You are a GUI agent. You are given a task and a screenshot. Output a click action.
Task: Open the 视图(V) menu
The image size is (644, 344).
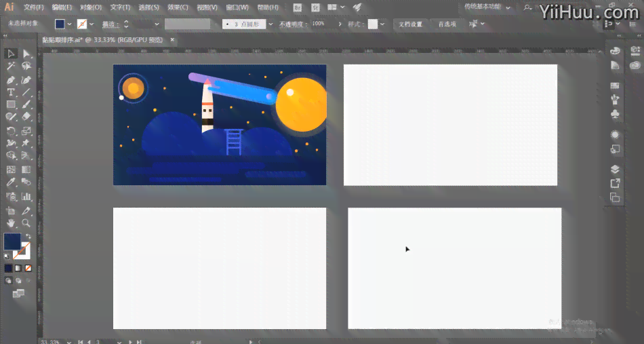point(207,7)
